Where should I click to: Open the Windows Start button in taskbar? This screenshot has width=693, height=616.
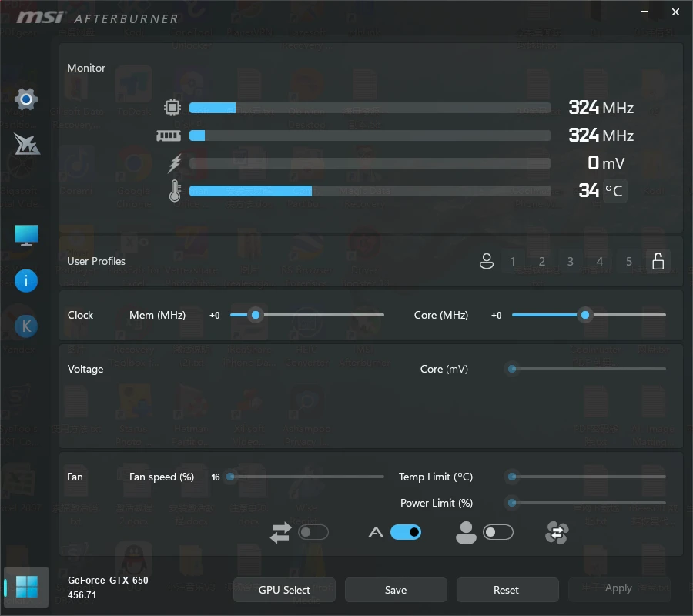point(26,587)
